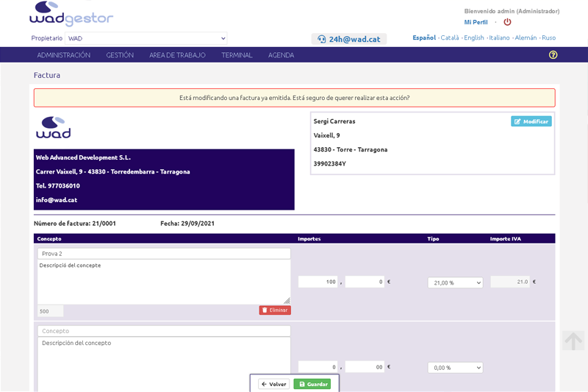The width and height of the screenshot is (588, 392).
Task: Click the Sergi Carreras customer name
Action: (334, 121)
